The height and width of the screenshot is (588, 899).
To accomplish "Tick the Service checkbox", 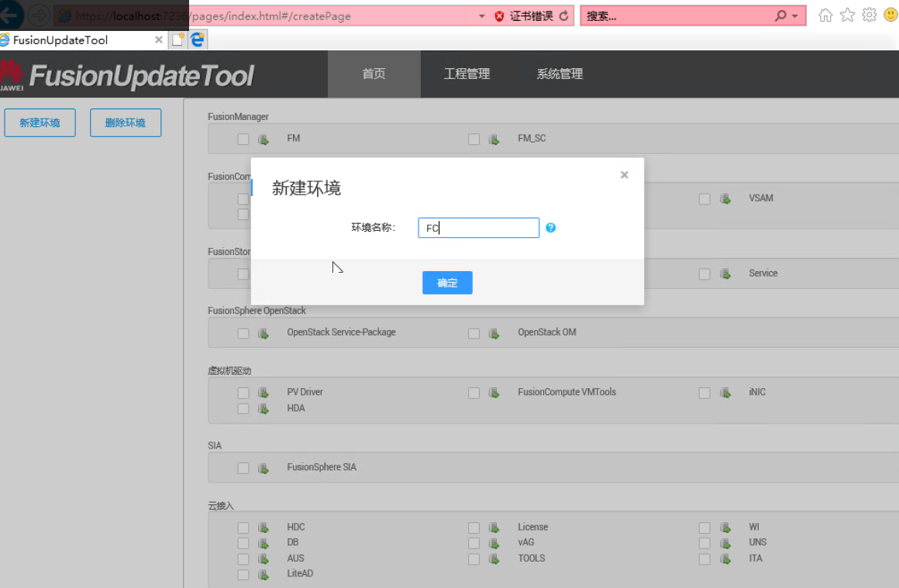I will (x=704, y=274).
